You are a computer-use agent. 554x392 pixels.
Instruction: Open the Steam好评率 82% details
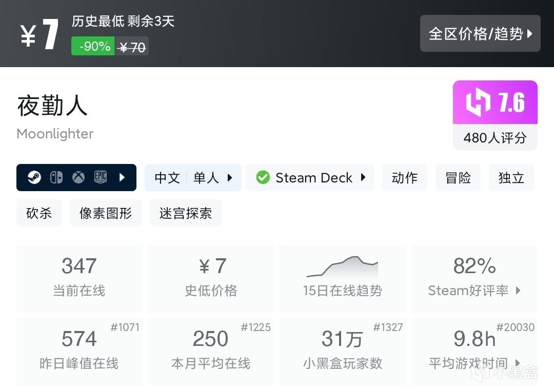click(474, 278)
